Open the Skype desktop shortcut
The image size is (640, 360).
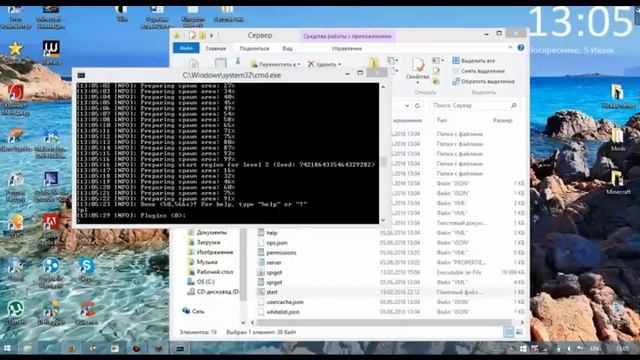(x=86, y=266)
